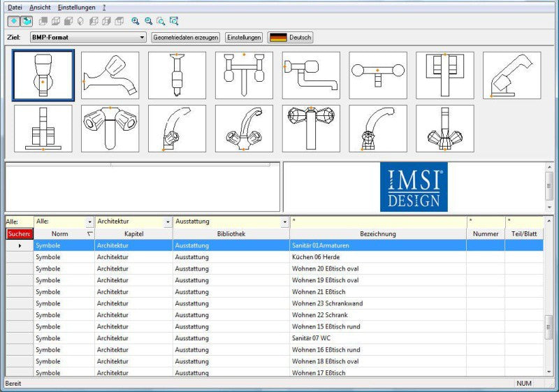
Task: Select the angled single-lever side view thumbnail
Action: [x=512, y=75]
